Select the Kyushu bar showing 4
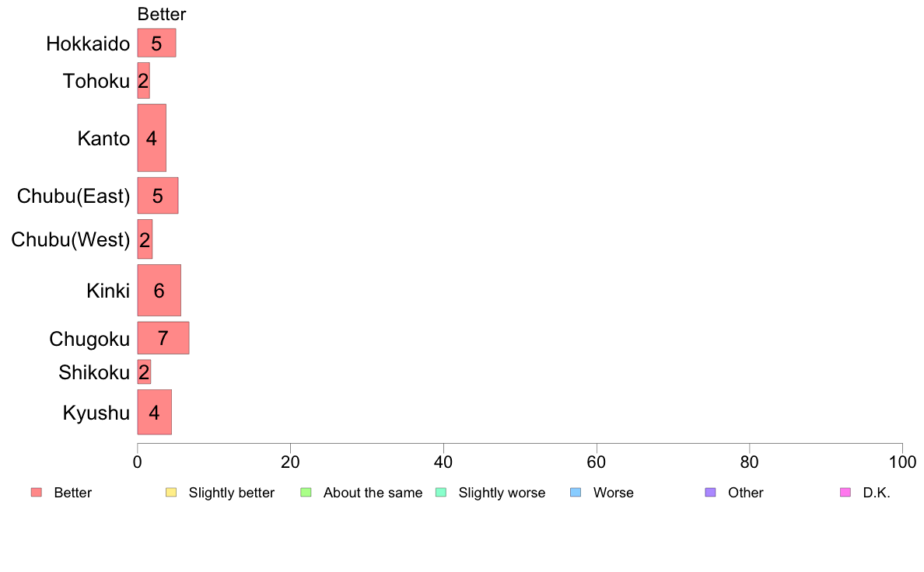The image size is (924, 572). 155,413
